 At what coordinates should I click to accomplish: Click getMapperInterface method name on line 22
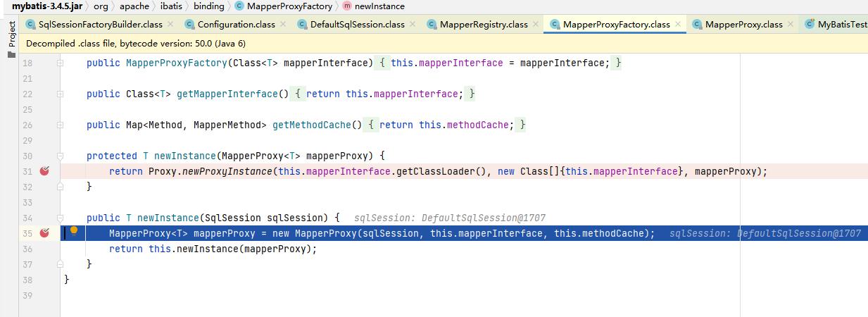pyautogui.click(x=227, y=94)
